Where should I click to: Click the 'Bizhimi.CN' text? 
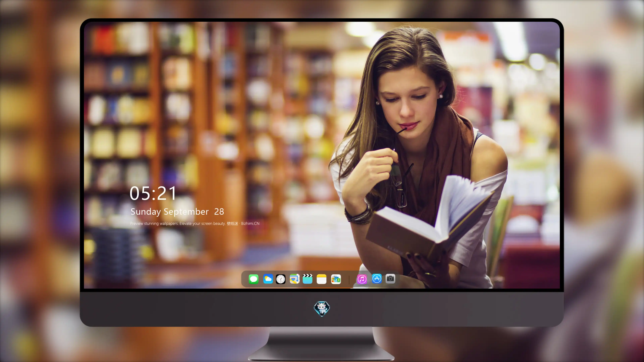(250, 223)
